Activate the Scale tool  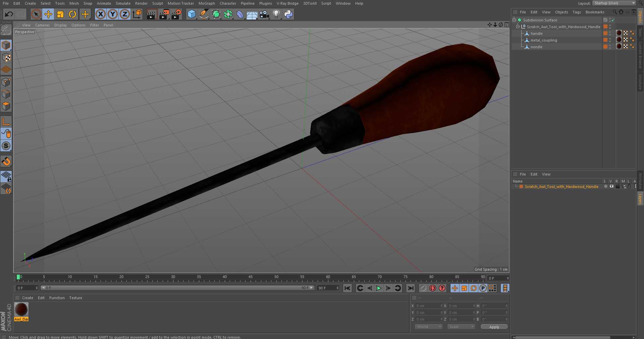pos(60,14)
